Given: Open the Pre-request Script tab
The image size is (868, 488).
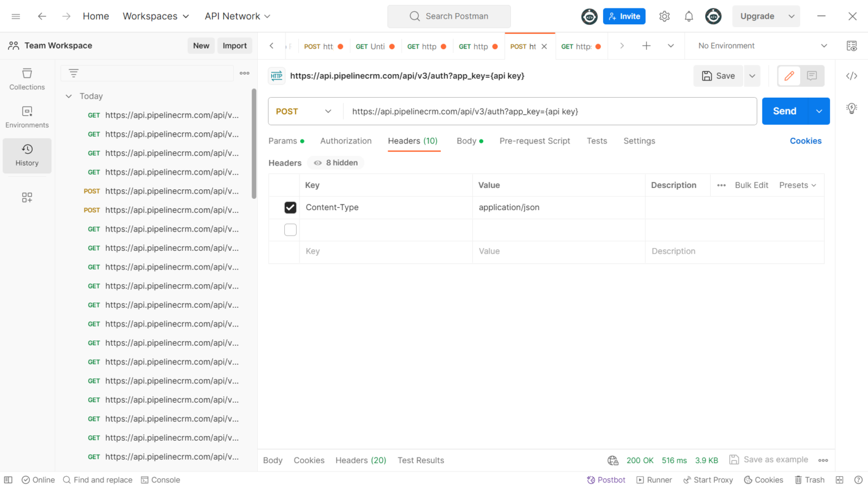Looking at the screenshot, I should 535,141.
